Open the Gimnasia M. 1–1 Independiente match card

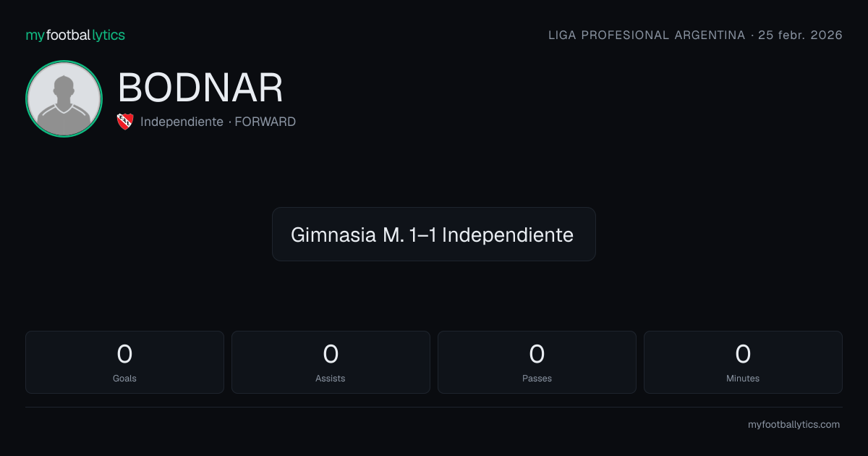[434, 234]
